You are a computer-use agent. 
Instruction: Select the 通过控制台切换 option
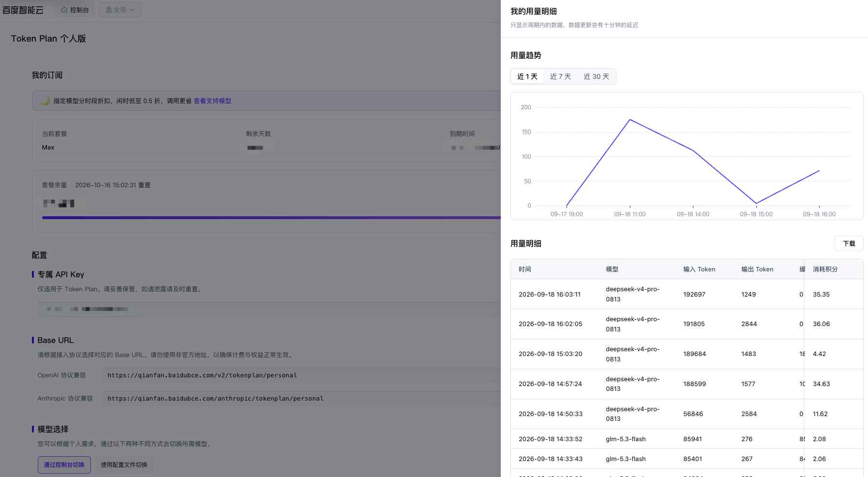[64, 465]
